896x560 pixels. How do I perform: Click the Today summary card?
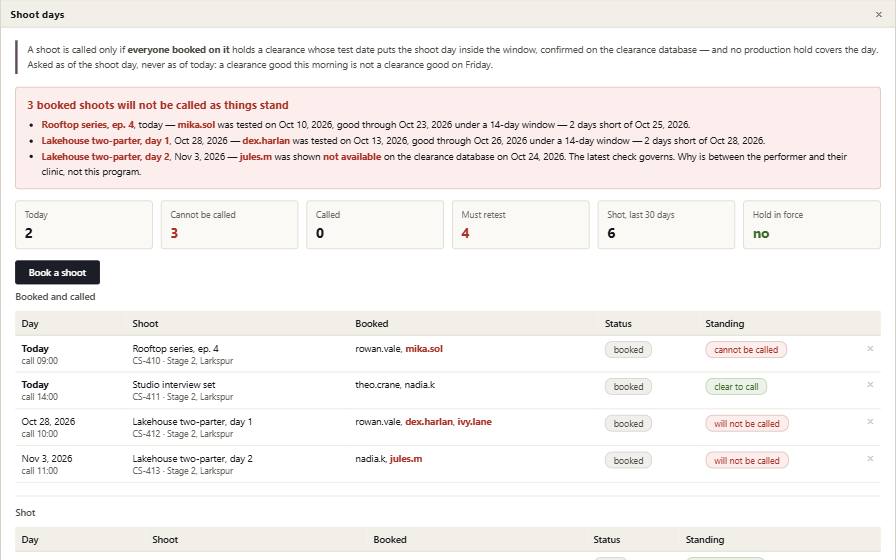pos(84,225)
